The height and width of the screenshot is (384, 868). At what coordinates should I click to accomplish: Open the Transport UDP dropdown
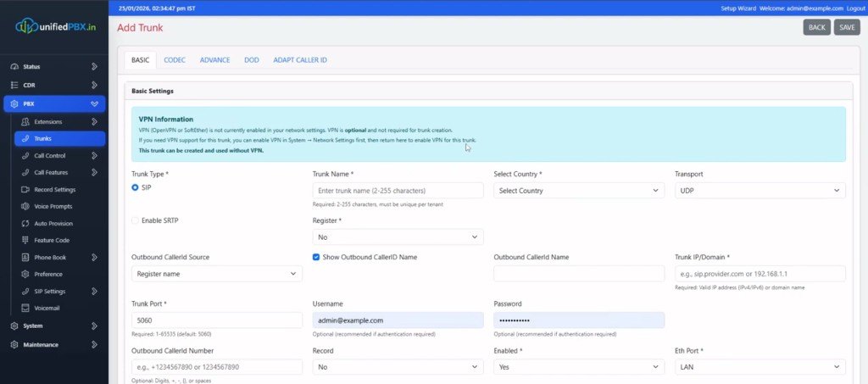[760, 191]
